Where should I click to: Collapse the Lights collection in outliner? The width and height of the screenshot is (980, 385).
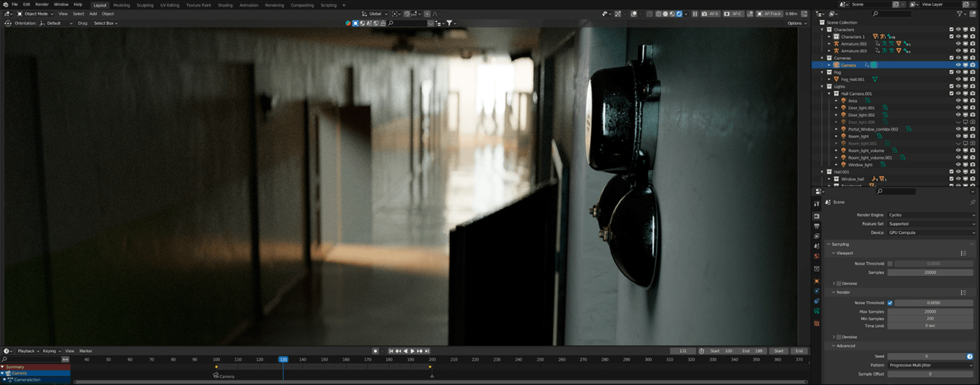point(822,86)
